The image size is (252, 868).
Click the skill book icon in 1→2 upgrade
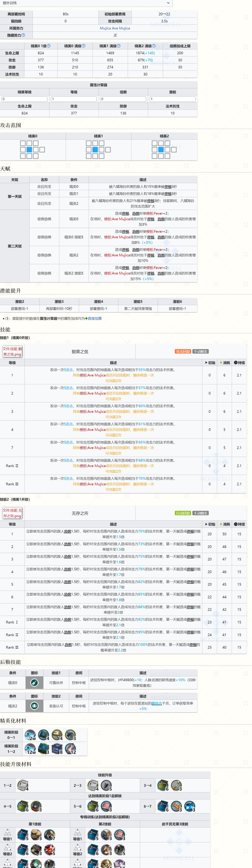pyautogui.click(x=23, y=785)
